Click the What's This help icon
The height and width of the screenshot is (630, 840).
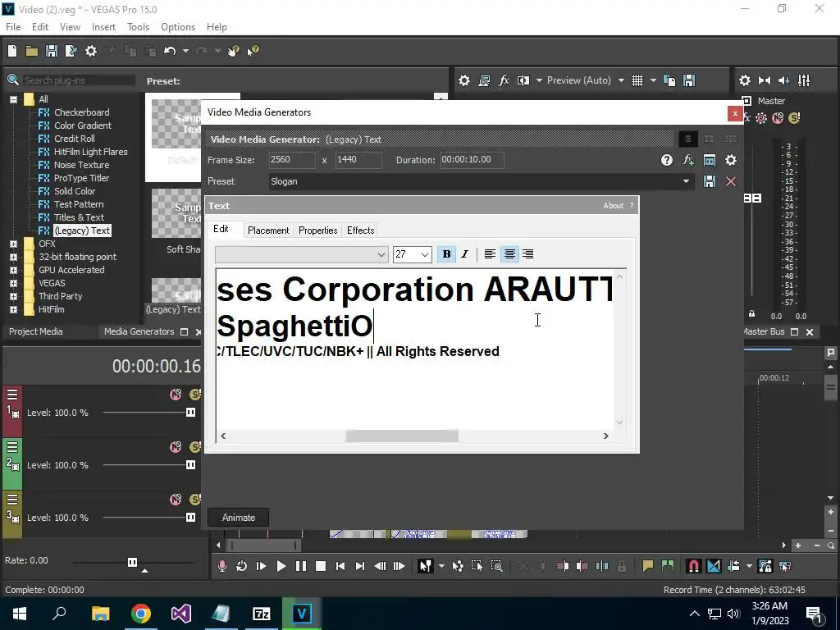(253, 51)
